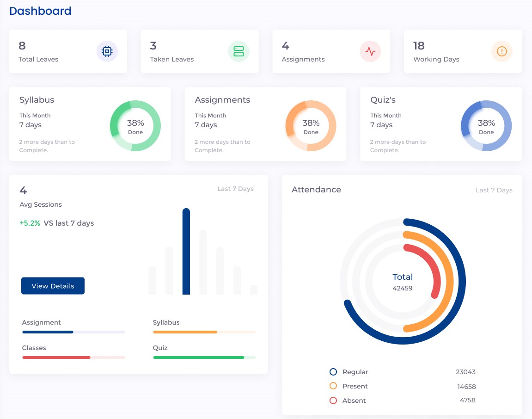Toggle the Regular legend marker
Image resolution: width=532 pixels, height=419 pixels.
333,372
